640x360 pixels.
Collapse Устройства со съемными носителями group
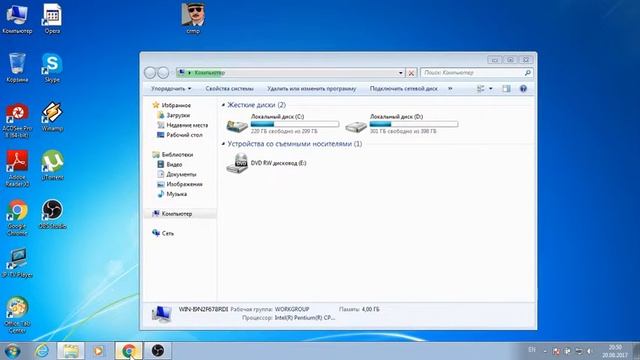coord(223,144)
